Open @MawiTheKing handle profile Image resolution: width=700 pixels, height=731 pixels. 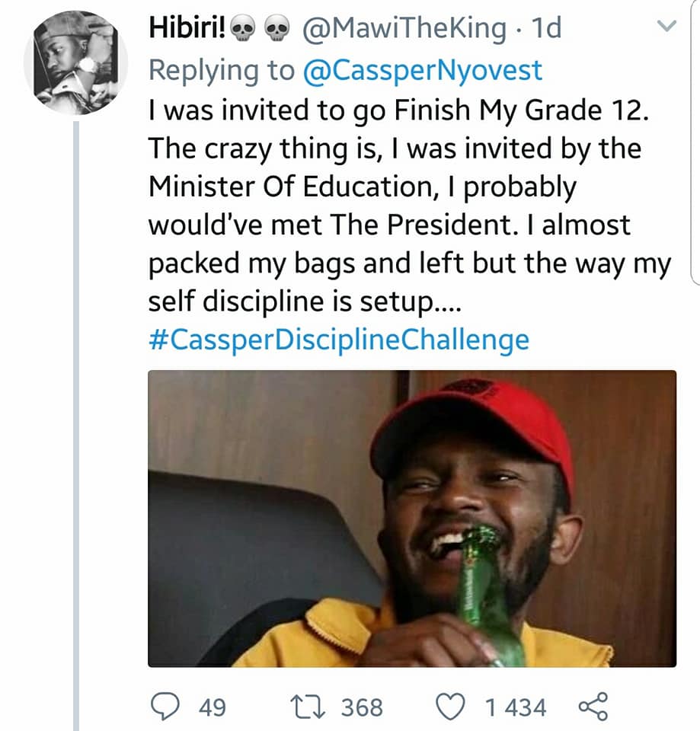pyautogui.click(x=404, y=28)
